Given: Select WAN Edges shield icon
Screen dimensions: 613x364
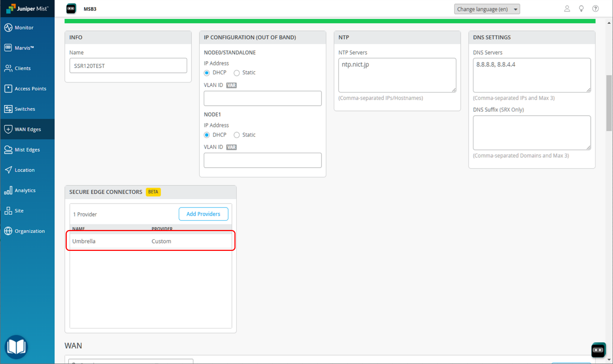Looking at the screenshot, I should tap(8, 129).
